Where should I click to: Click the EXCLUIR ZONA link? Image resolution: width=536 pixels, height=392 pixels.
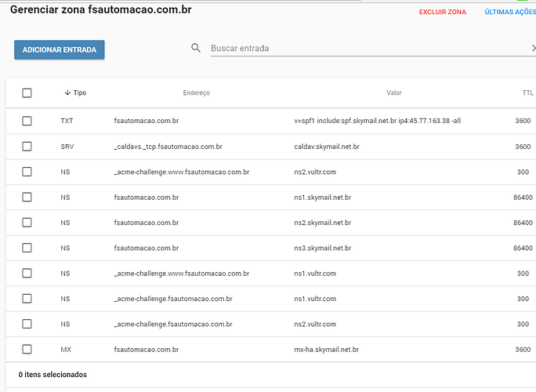[x=442, y=13]
